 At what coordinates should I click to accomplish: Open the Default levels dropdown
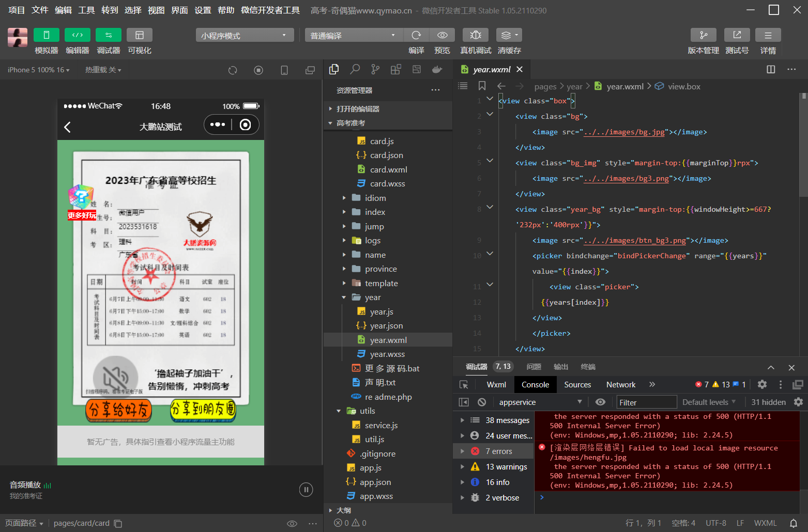[709, 402]
